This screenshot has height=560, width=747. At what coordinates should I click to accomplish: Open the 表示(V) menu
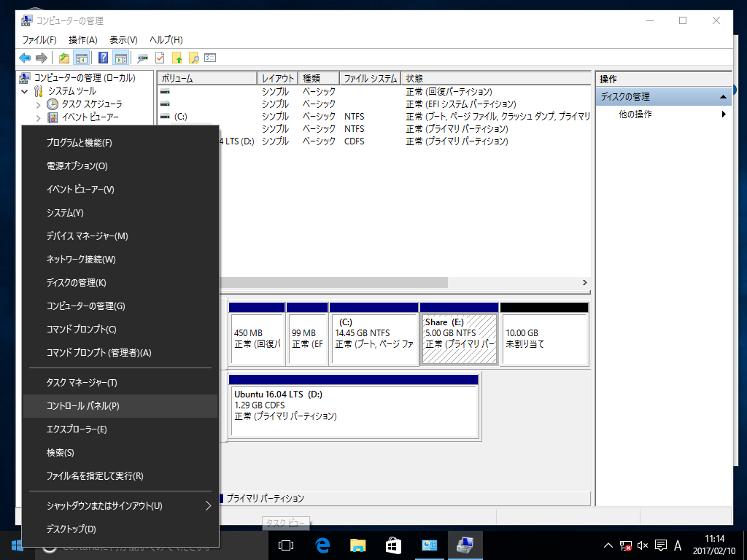(123, 40)
